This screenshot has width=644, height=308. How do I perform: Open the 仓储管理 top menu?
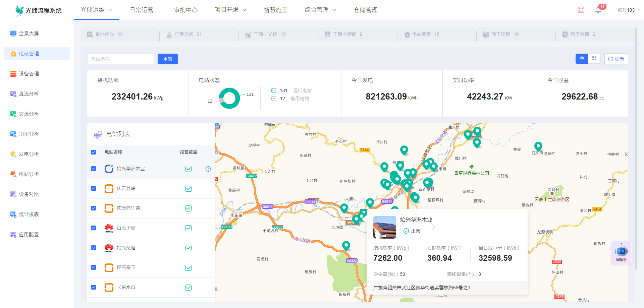366,10
